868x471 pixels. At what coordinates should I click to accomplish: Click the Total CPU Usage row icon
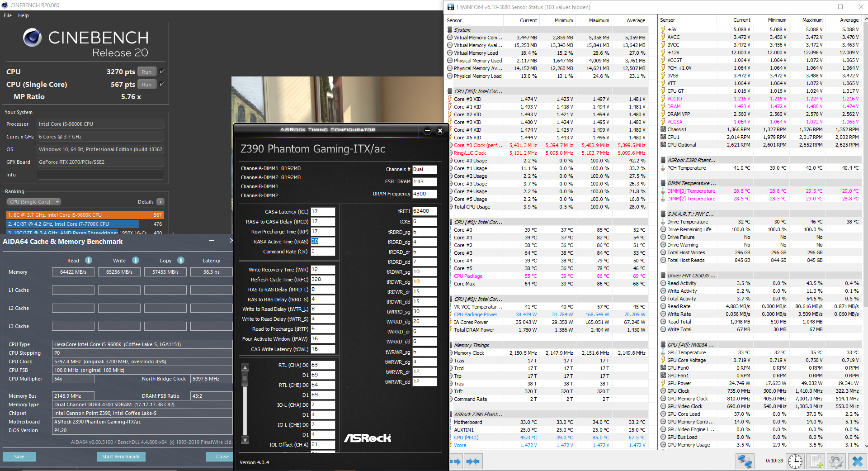450,207
